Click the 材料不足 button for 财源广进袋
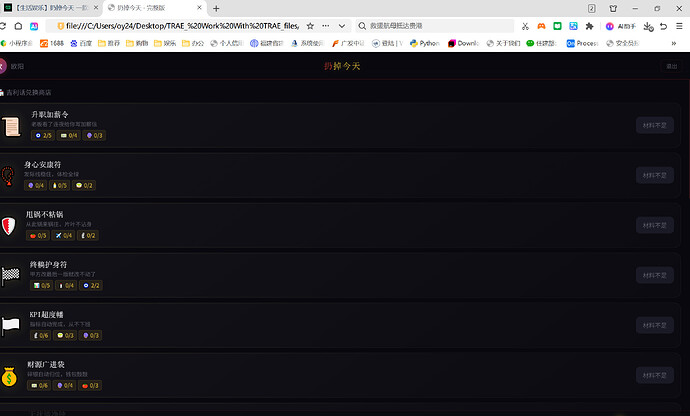Image resolution: width=690 pixels, height=416 pixels. (654, 376)
